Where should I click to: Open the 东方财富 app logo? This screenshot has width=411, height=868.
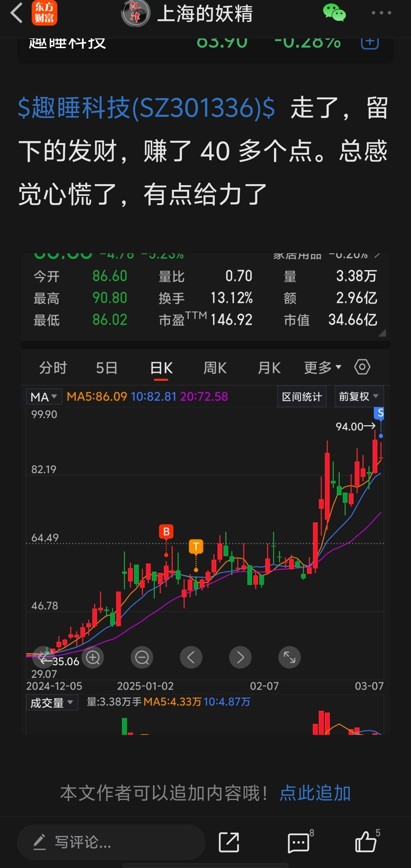click(45, 13)
